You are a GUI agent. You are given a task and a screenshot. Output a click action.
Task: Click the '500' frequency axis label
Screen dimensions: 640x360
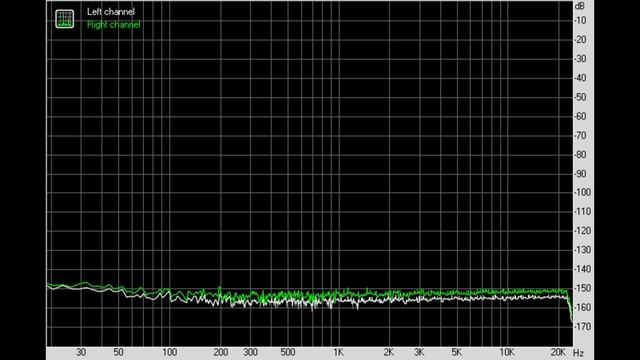[x=288, y=352]
